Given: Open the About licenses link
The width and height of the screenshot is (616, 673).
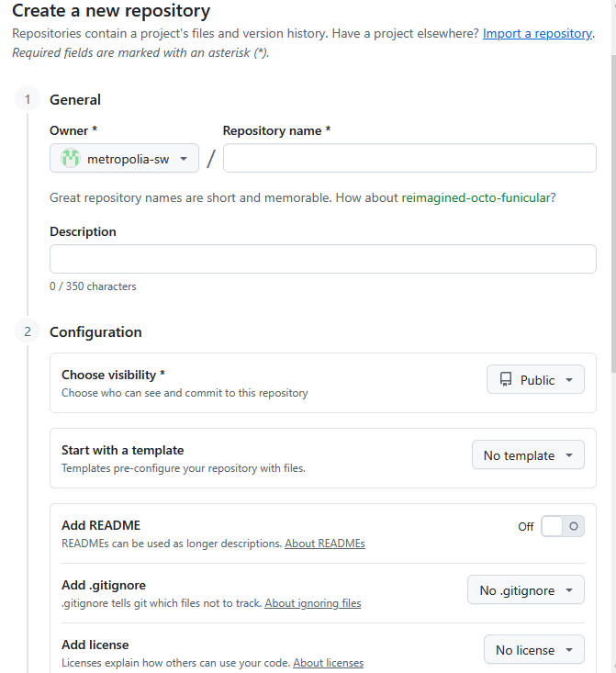Looking at the screenshot, I should pos(328,663).
